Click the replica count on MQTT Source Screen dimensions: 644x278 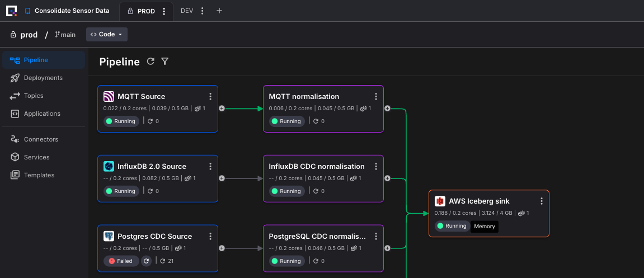(200, 109)
